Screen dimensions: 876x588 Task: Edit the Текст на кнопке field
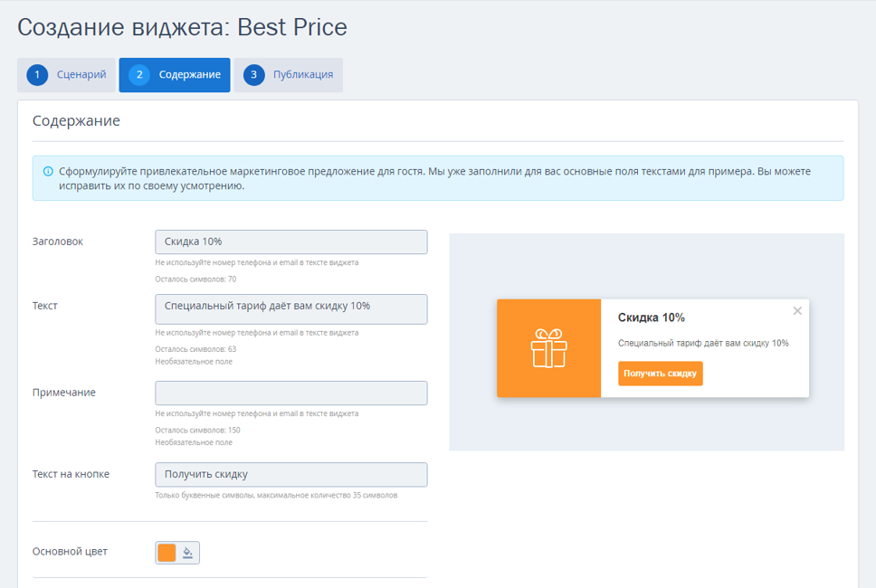click(x=291, y=475)
